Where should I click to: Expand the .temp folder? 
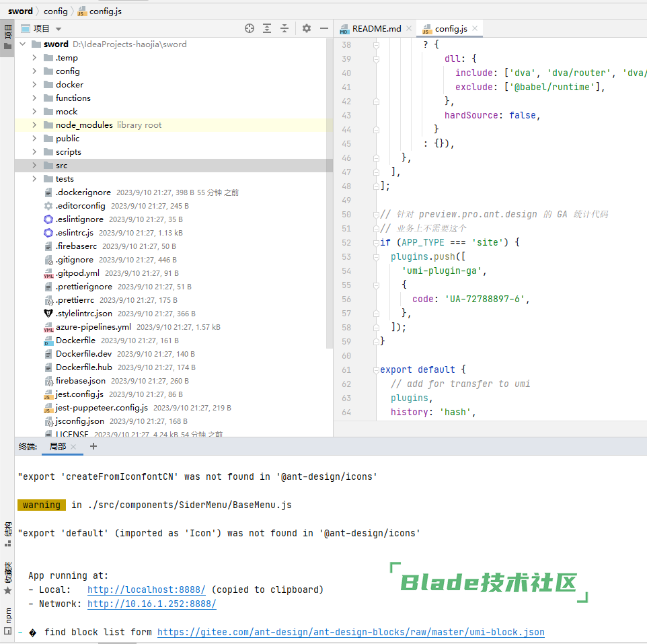(35, 58)
